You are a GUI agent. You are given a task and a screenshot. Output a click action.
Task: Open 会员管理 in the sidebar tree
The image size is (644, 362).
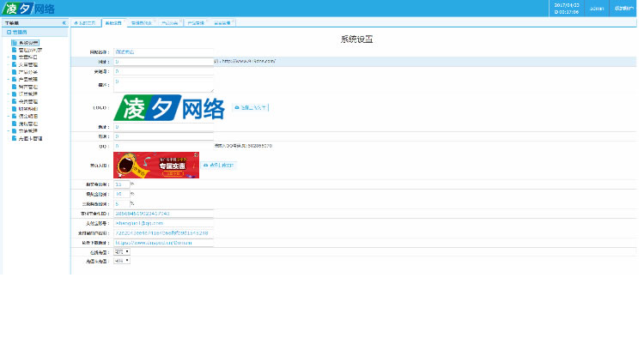28,101
